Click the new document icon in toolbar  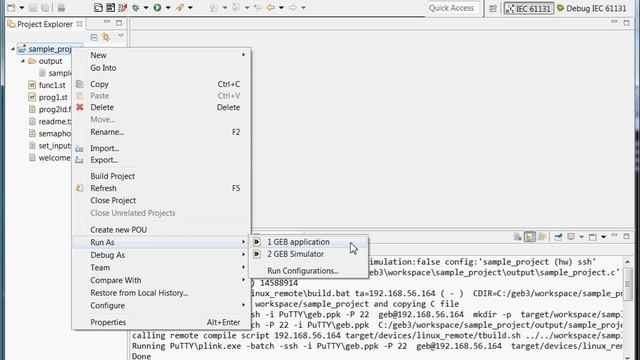point(98,8)
